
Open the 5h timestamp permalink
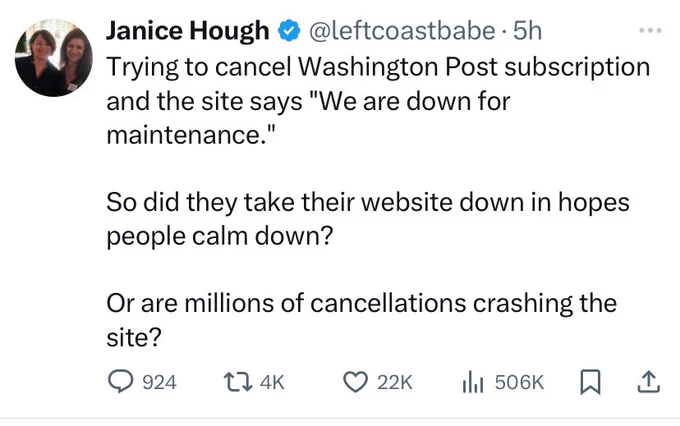pos(527,31)
